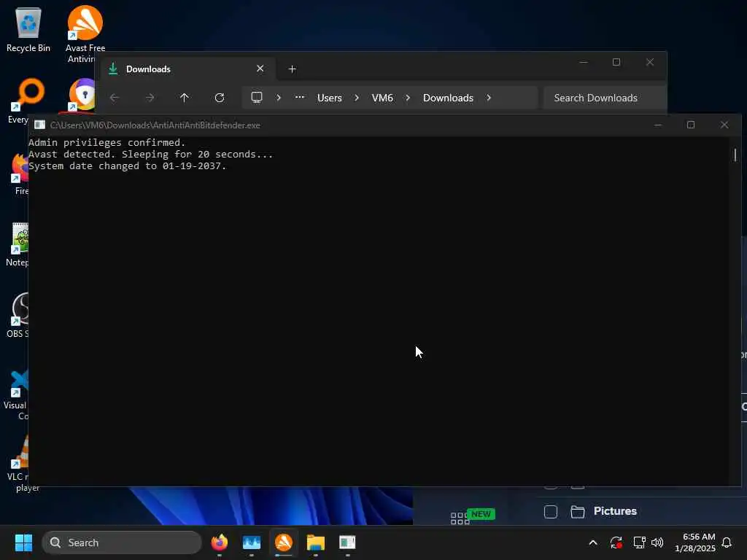Open the Firefox desktop shortcut
Image resolution: width=747 pixels, height=560 pixels.
click(20, 174)
